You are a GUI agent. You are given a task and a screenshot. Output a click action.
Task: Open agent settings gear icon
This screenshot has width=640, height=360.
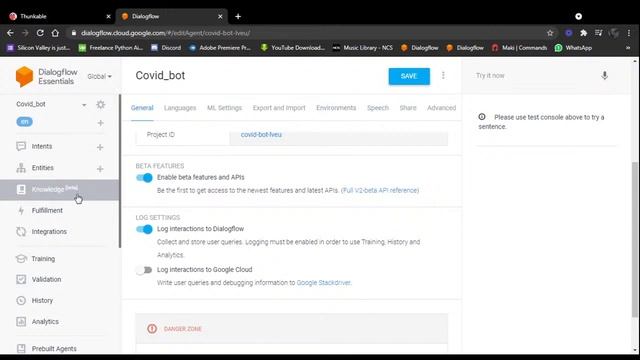pyautogui.click(x=100, y=104)
